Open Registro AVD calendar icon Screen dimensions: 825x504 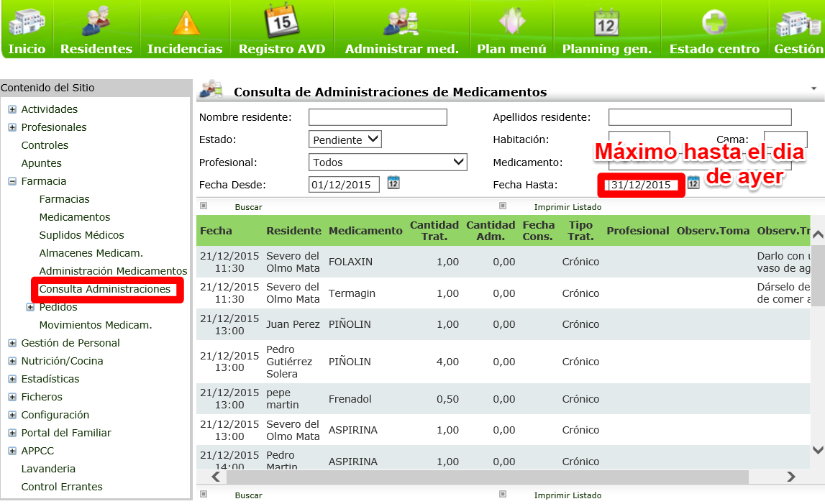pos(281,22)
